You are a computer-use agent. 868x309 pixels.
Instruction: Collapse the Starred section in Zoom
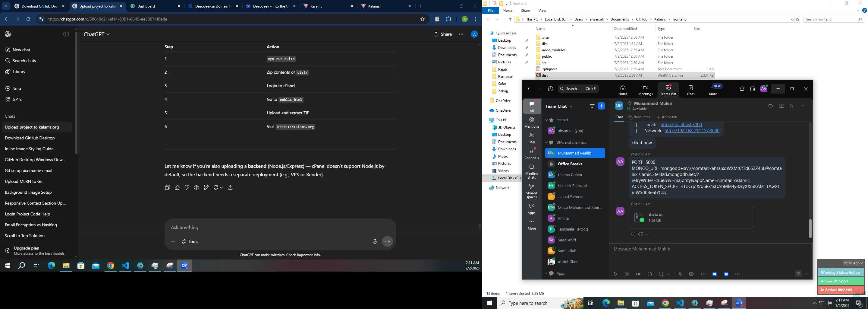click(546, 120)
